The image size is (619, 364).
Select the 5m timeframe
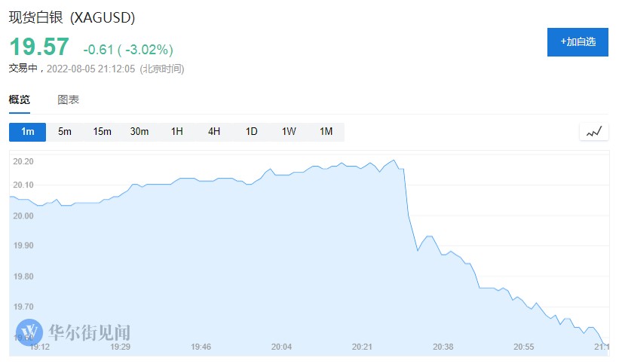[65, 132]
